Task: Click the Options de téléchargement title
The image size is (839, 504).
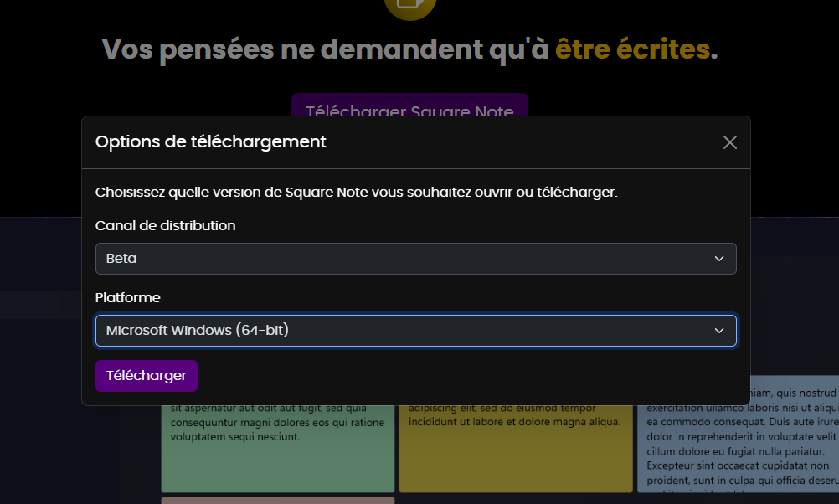Action: 210,141
